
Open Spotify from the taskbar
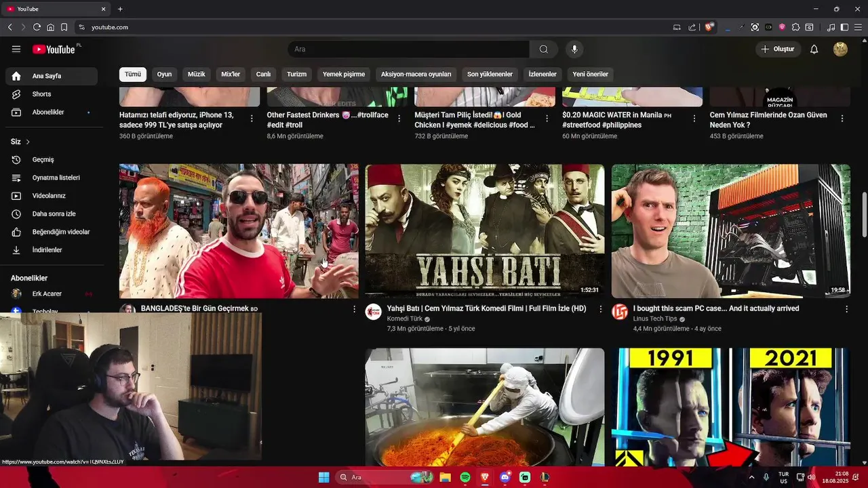(x=465, y=477)
